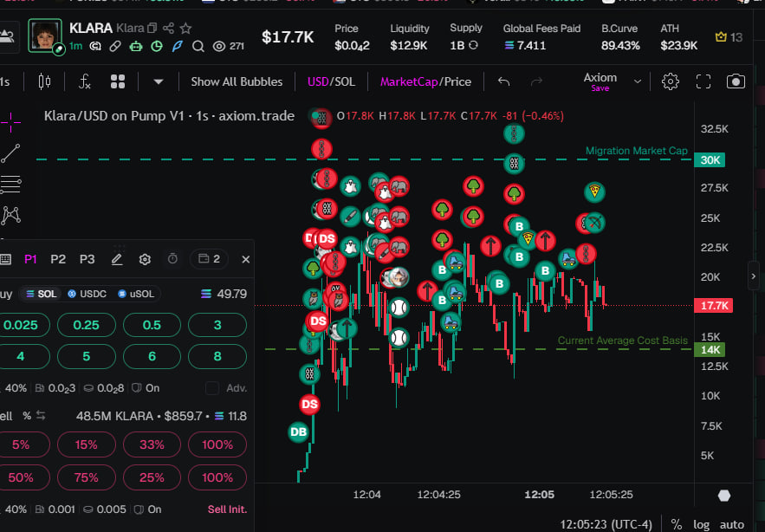The image size is (765, 532).
Task: Click the 49.79 SOL balance
Action: pyautogui.click(x=224, y=294)
